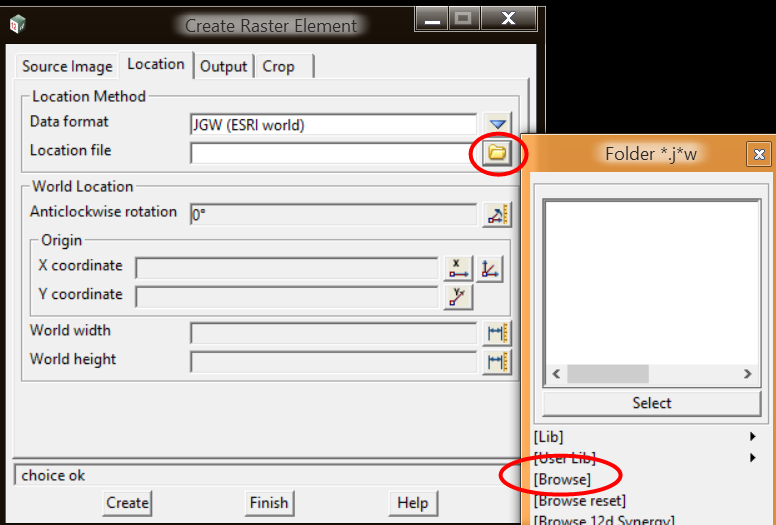Click the 12d app icon in the title bar
Viewport: 776px width, 525px height.
pyautogui.click(x=17, y=24)
